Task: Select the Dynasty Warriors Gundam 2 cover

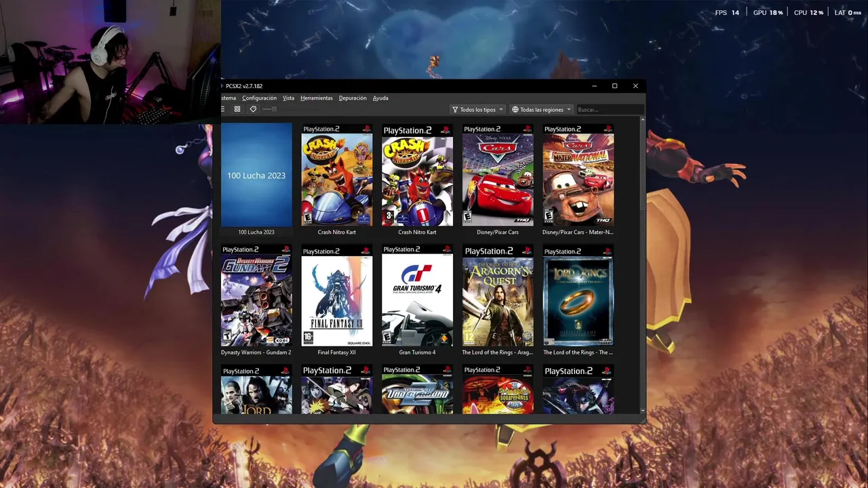Action: [x=256, y=296]
